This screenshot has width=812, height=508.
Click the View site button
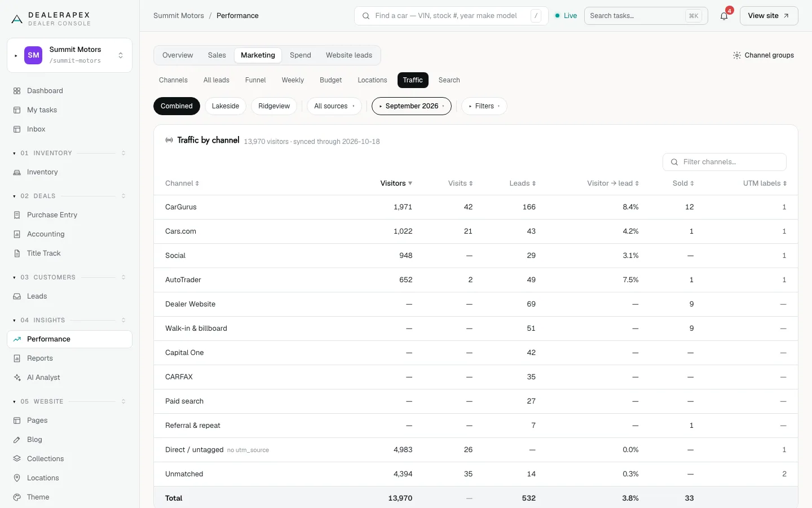pyautogui.click(x=769, y=16)
